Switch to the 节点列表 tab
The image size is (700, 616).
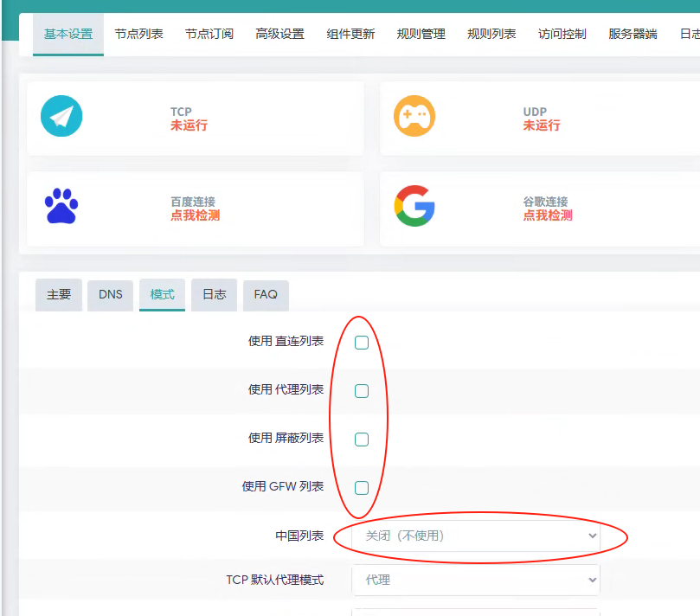coord(138,35)
